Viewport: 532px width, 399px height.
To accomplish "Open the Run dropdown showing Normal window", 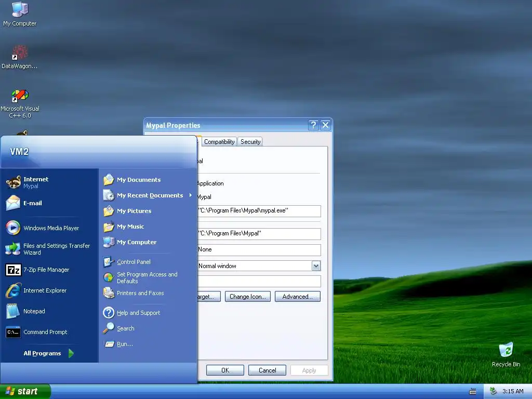I will click(316, 266).
